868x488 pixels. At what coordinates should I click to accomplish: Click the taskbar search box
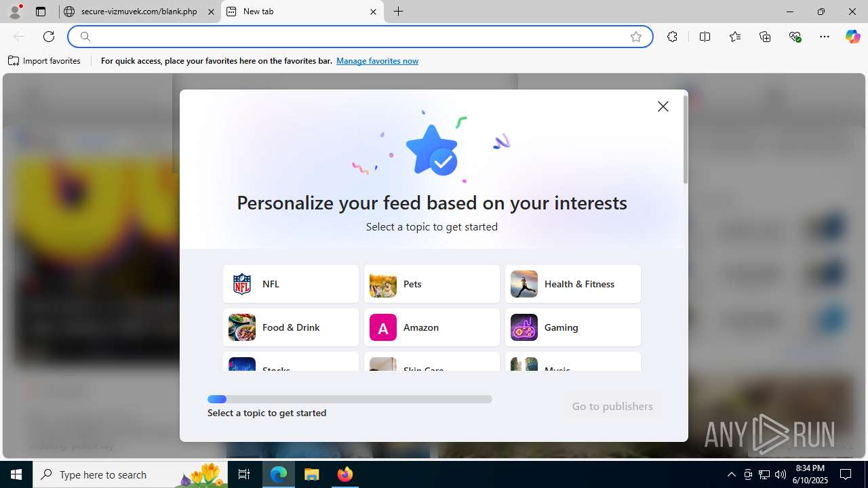132,474
